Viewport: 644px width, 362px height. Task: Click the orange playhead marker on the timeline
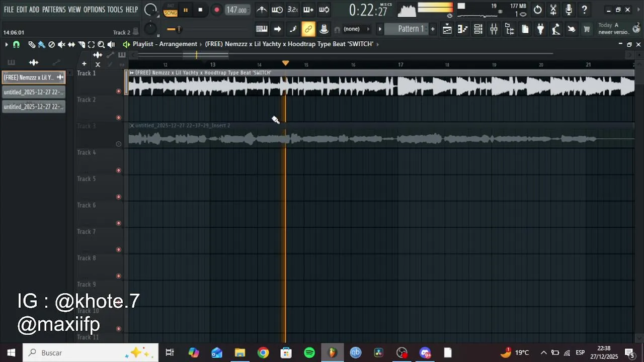tap(285, 63)
